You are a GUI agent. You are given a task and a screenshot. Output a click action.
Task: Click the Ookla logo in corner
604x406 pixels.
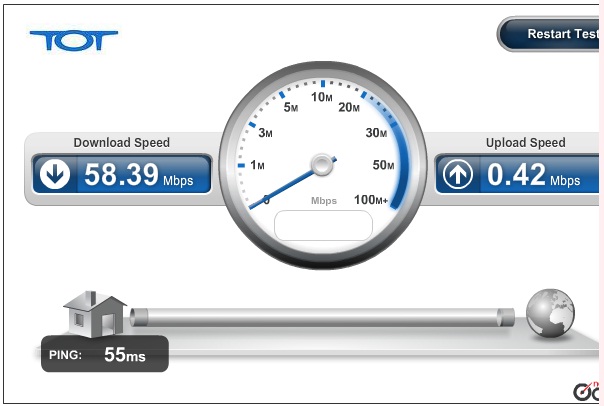click(x=587, y=391)
